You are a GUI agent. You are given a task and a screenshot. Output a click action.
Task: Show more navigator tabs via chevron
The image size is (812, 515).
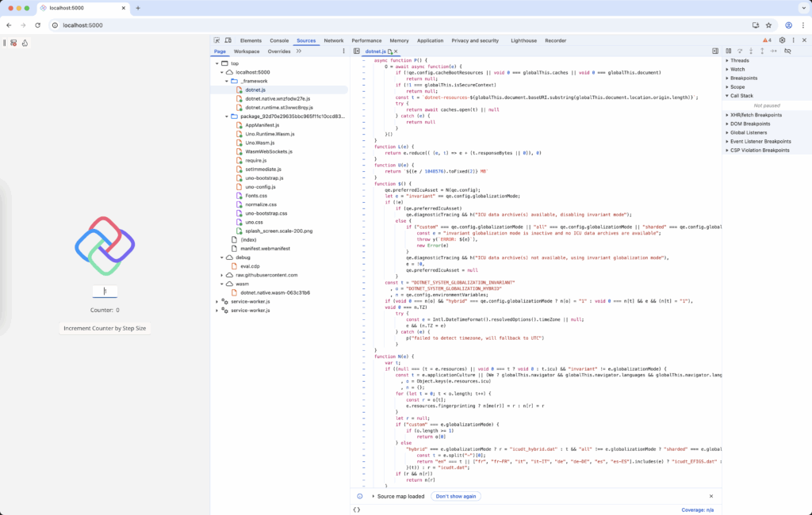click(x=299, y=51)
